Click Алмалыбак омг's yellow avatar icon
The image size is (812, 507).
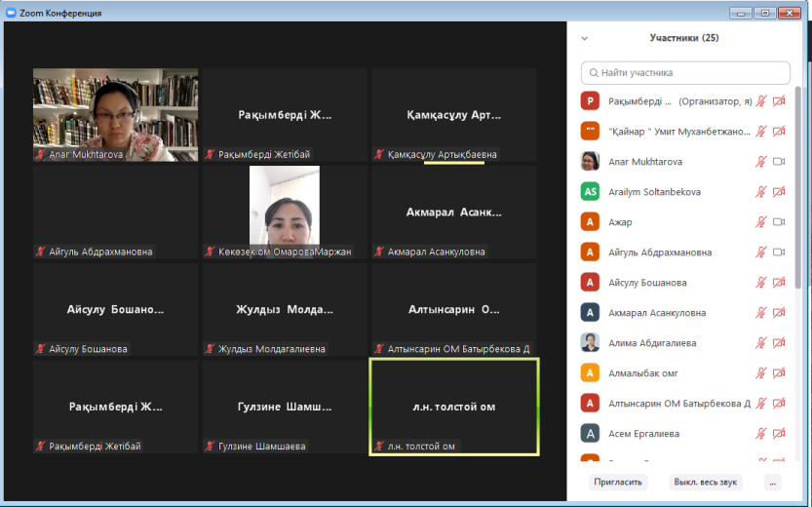tap(589, 373)
